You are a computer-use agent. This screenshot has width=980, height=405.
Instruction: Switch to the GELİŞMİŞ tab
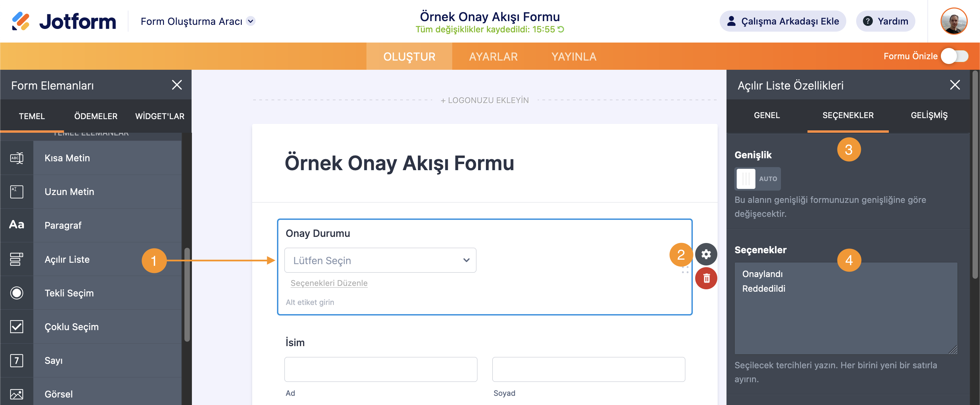pos(929,115)
